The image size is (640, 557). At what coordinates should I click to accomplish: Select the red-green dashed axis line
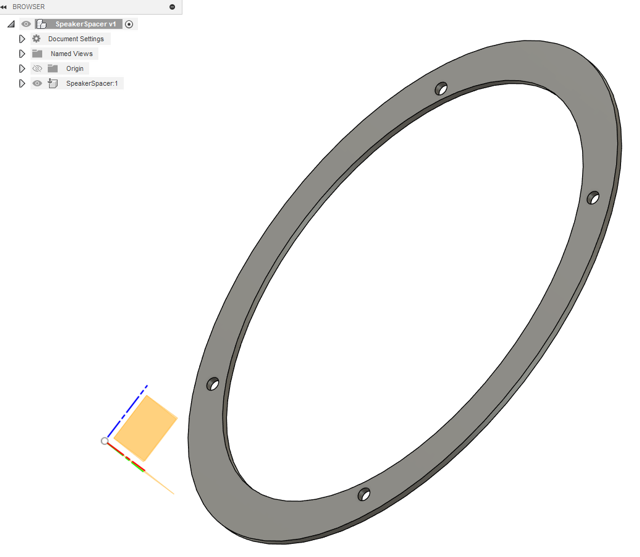tap(126, 457)
